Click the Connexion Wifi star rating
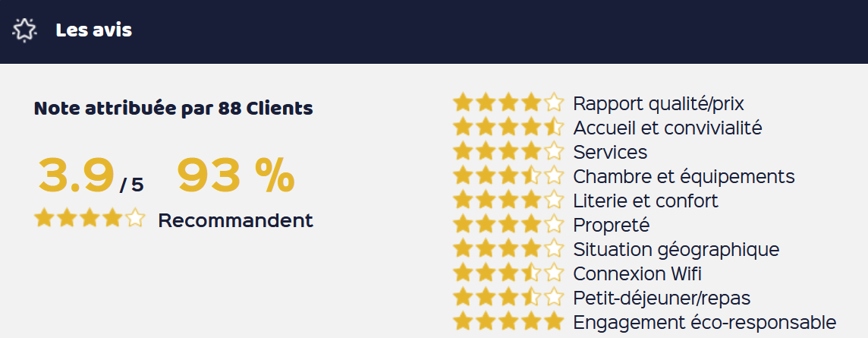The height and width of the screenshot is (338, 868). pyautogui.click(x=508, y=273)
